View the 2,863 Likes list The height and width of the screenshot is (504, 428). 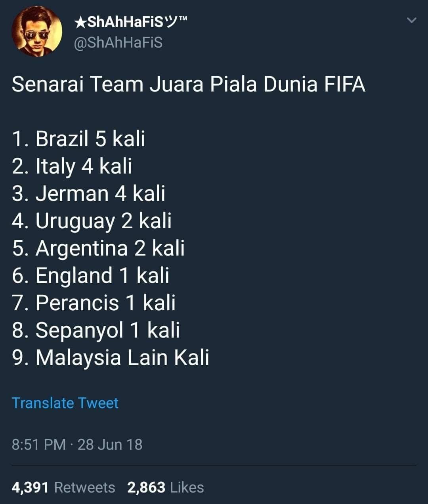pos(166,487)
